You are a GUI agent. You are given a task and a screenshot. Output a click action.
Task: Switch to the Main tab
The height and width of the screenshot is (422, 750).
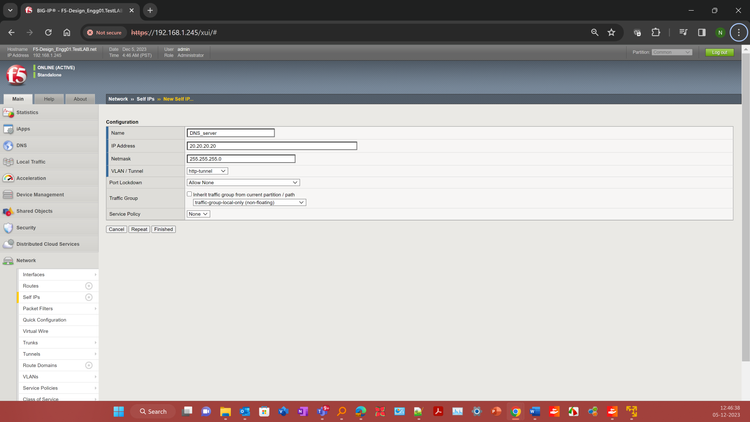pyautogui.click(x=18, y=99)
